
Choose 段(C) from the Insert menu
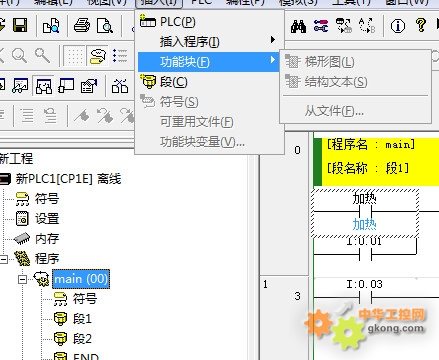click(209, 82)
